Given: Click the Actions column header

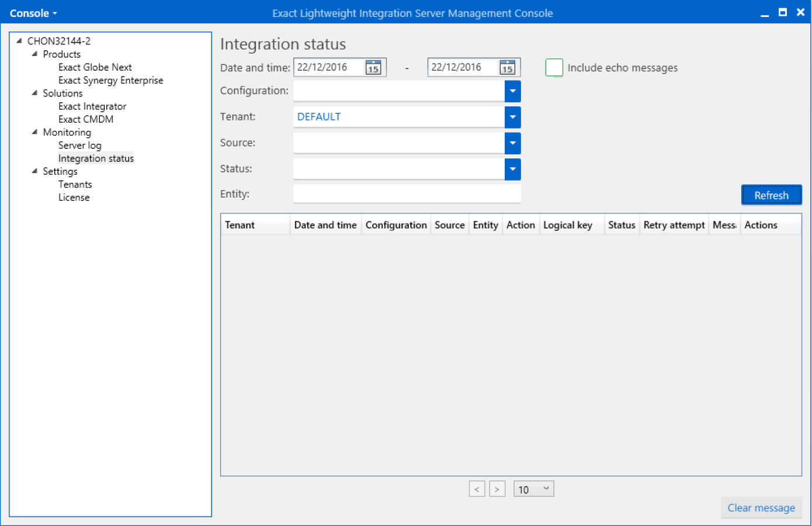Looking at the screenshot, I should 771,225.
